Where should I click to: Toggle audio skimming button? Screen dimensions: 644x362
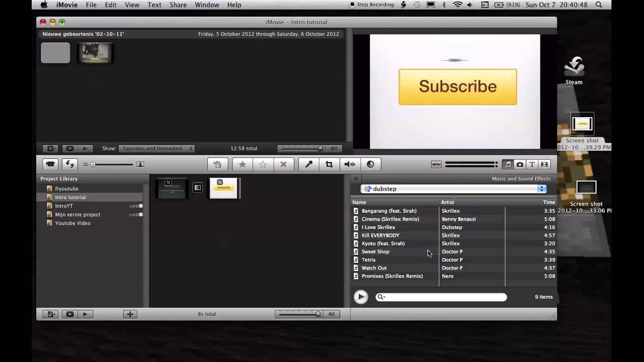point(436,164)
